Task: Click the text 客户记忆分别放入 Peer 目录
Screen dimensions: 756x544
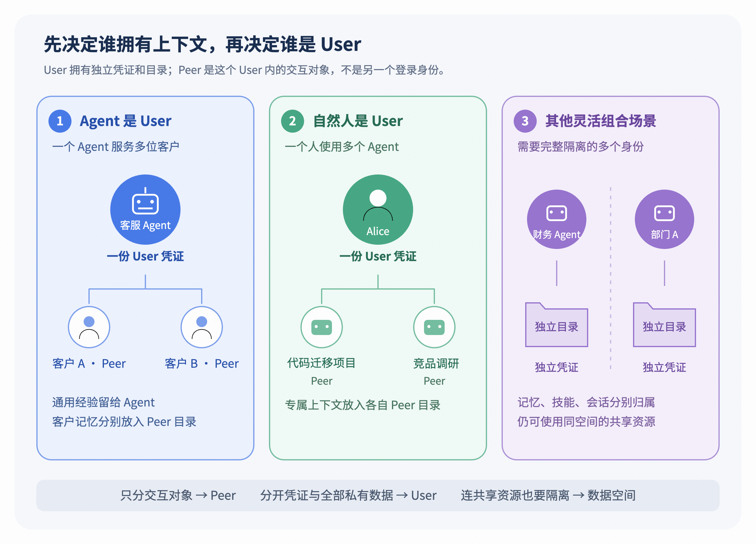Action: pos(124,422)
